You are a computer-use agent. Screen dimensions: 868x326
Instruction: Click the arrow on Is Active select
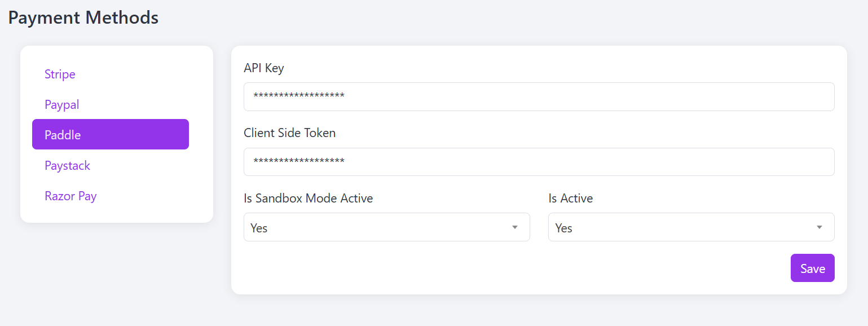tap(819, 227)
